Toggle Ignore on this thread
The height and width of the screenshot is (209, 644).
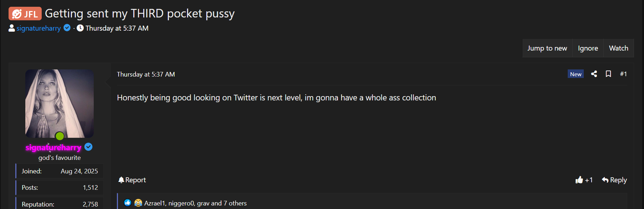588,48
